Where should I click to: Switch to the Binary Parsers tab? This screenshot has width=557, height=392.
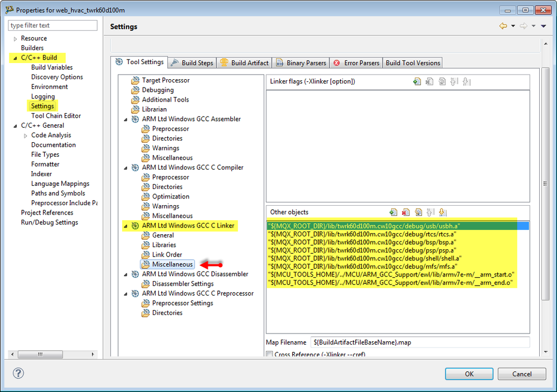click(301, 63)
